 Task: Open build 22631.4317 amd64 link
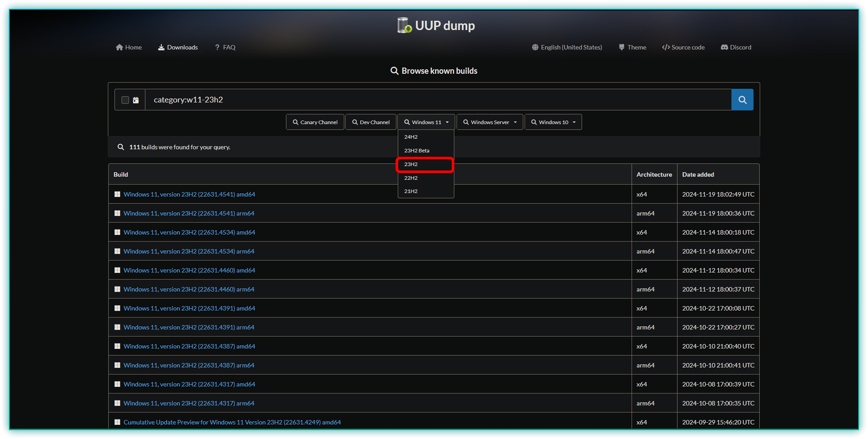(x=189, y=384)
